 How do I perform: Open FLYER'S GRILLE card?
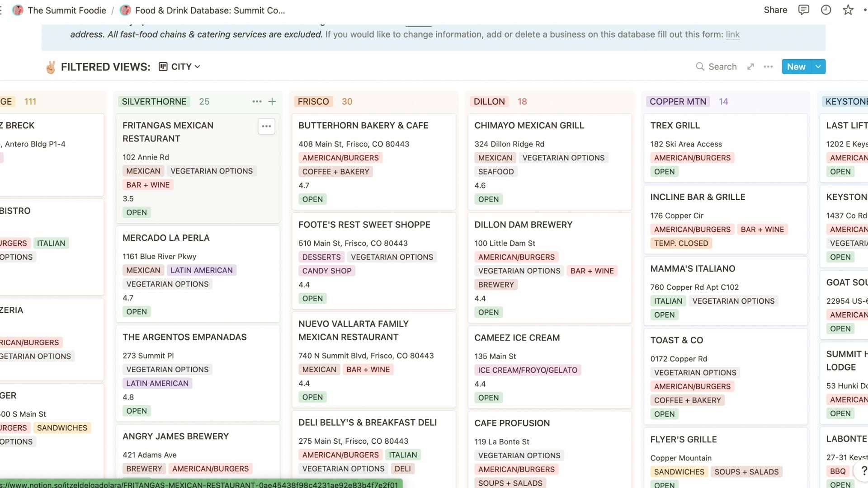(x=726, y=458)
